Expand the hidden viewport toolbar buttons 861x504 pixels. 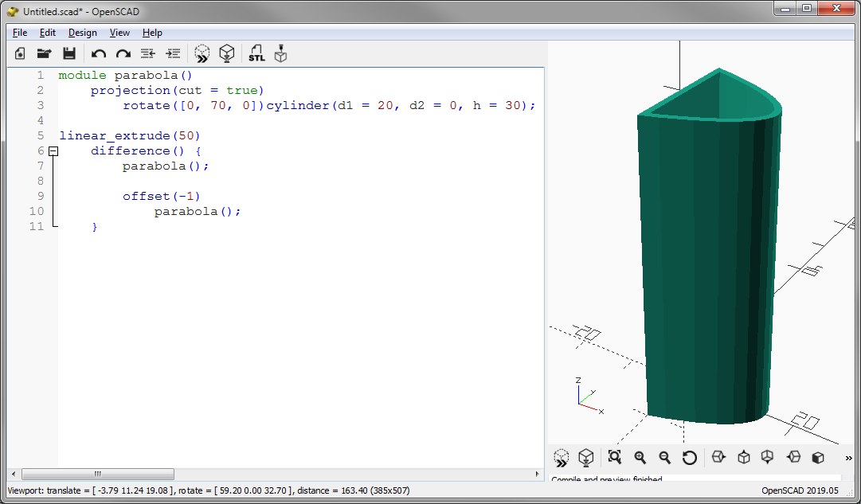849,458
